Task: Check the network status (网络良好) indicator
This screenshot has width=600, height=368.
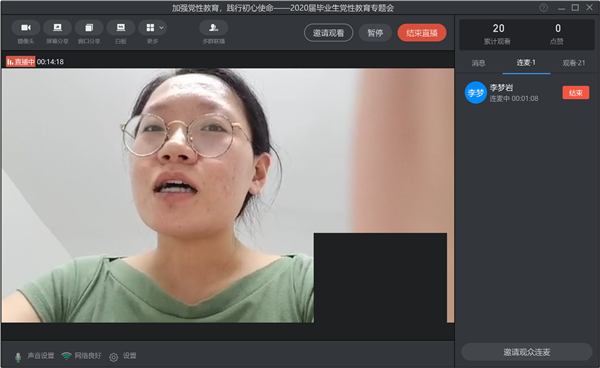Action: (82, 356)
